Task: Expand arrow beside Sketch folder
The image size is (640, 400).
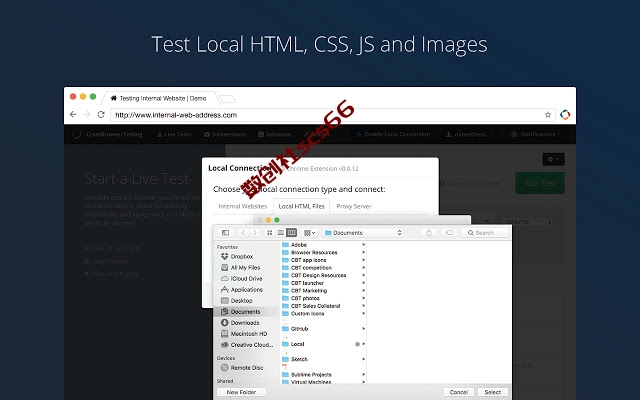Action: 363,359
